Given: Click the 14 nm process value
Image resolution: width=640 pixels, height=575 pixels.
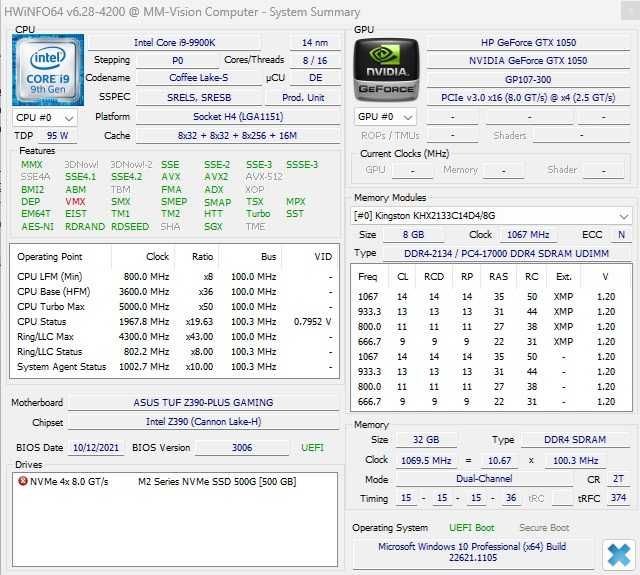Looking at the screenshot, I should click(x=315, y=42).
